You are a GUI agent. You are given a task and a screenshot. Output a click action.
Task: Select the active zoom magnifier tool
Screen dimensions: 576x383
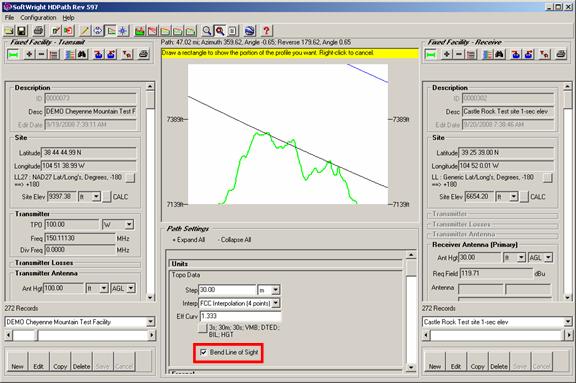point(220,31)
